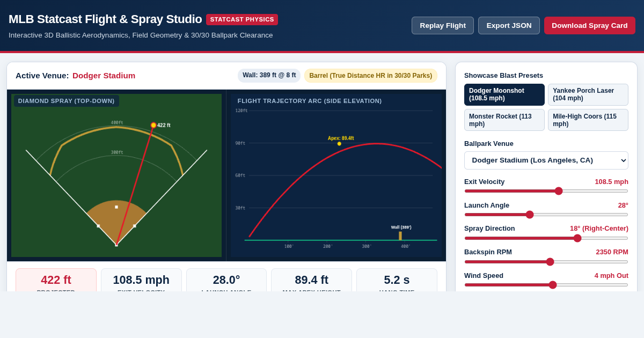
Task: Adjust the Backspin RPM slider
Action: pos(546,262)
